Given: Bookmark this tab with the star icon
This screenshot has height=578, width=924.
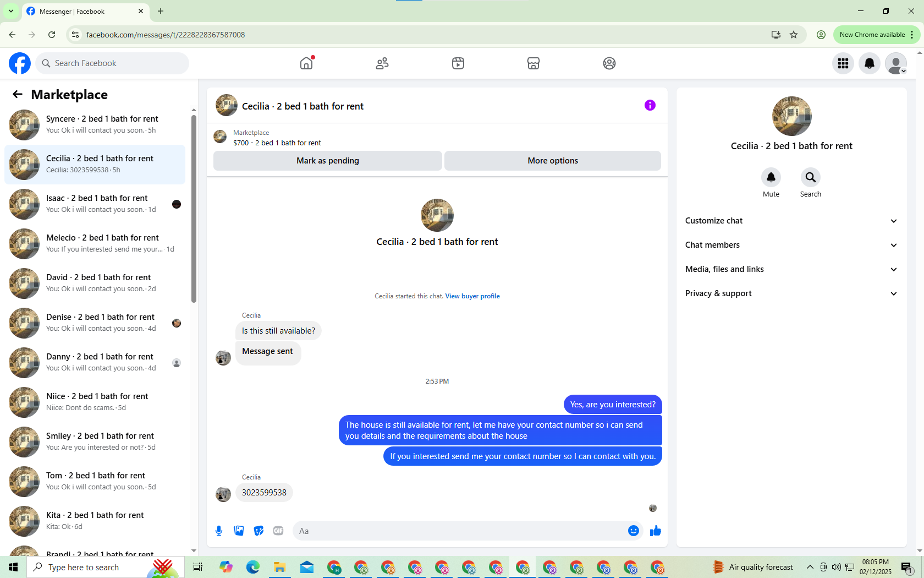Looking at the screenshot, I should pos(794,35).
